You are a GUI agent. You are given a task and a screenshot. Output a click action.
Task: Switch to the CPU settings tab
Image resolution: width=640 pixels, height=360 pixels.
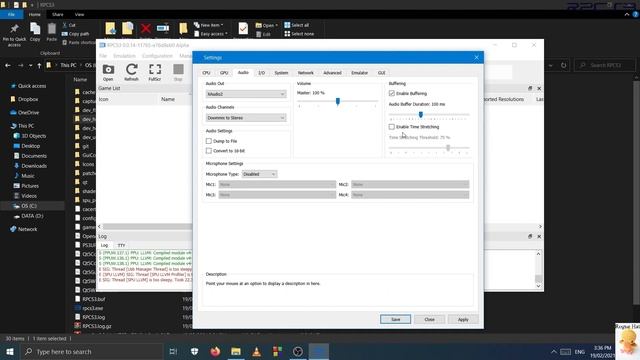(206, 73)
